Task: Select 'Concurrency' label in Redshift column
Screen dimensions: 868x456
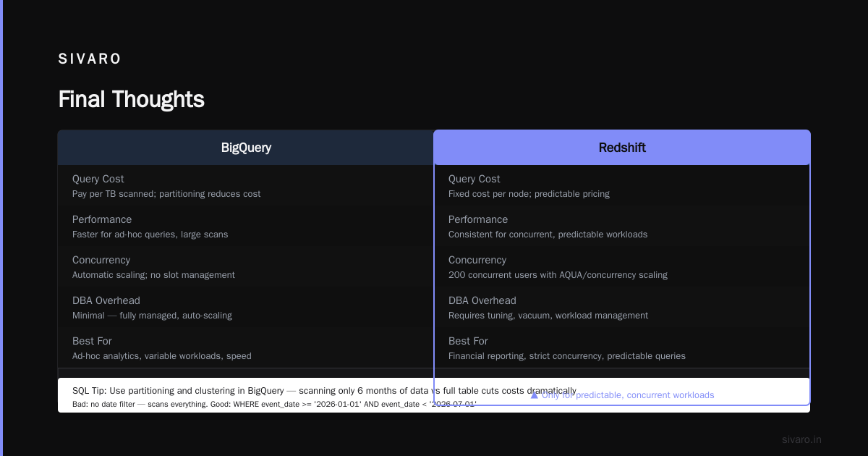Action: point(477,260)
